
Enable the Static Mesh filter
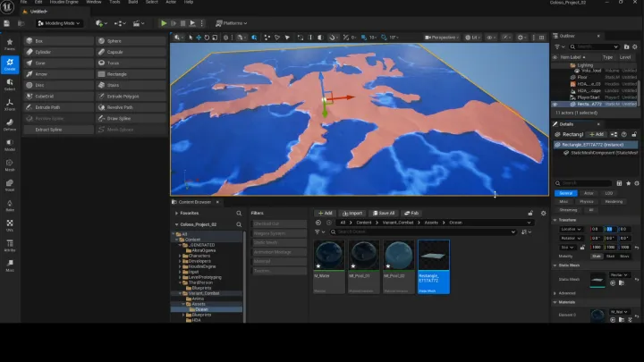[x=279, y=242]
